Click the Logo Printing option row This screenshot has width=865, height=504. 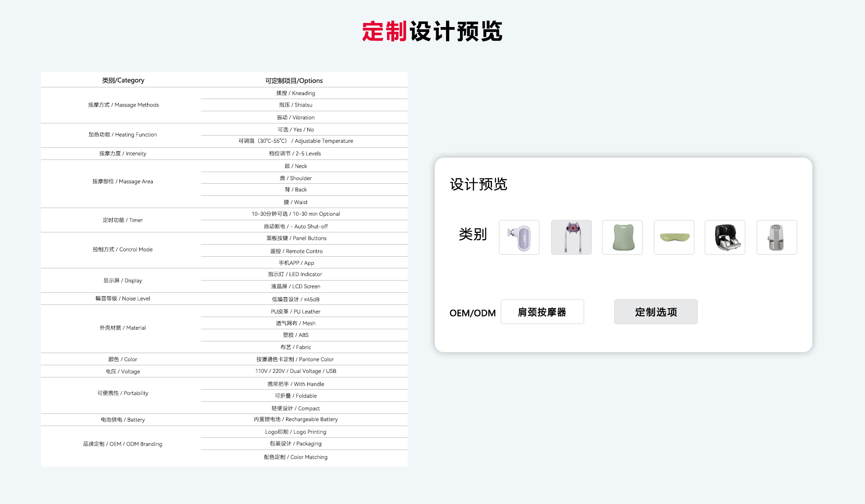[296, 432]
